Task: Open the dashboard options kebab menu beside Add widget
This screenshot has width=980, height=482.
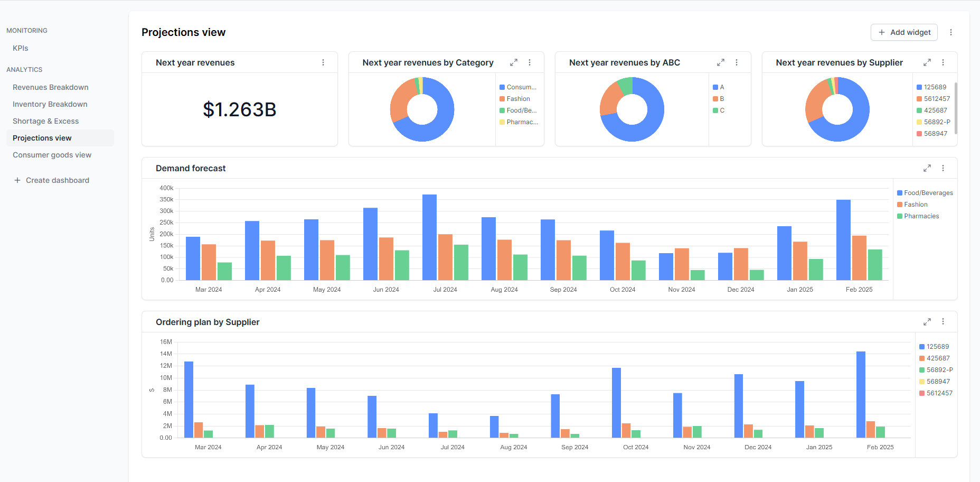Action: [951, 32]
